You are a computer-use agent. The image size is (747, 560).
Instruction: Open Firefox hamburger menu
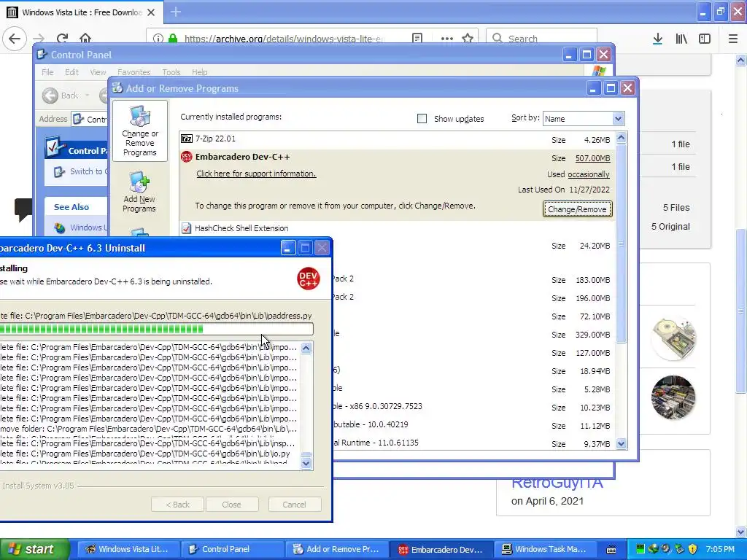point(733,39)
